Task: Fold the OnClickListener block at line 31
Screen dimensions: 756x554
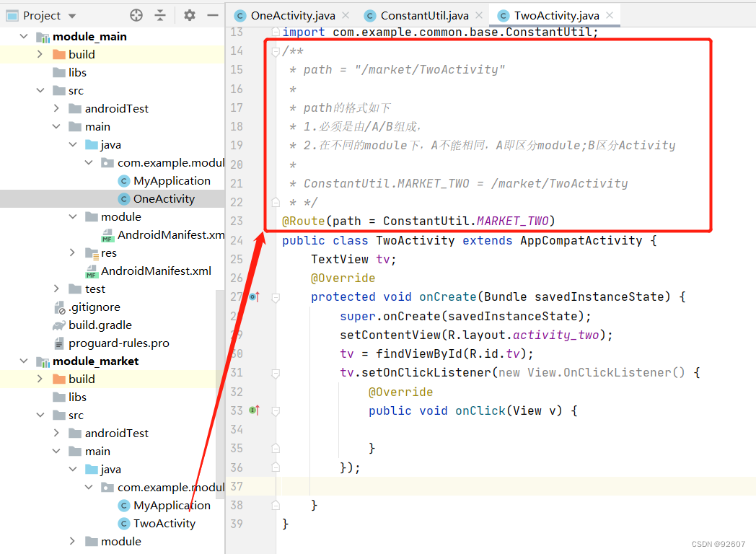Action: (x=276, y=373)
